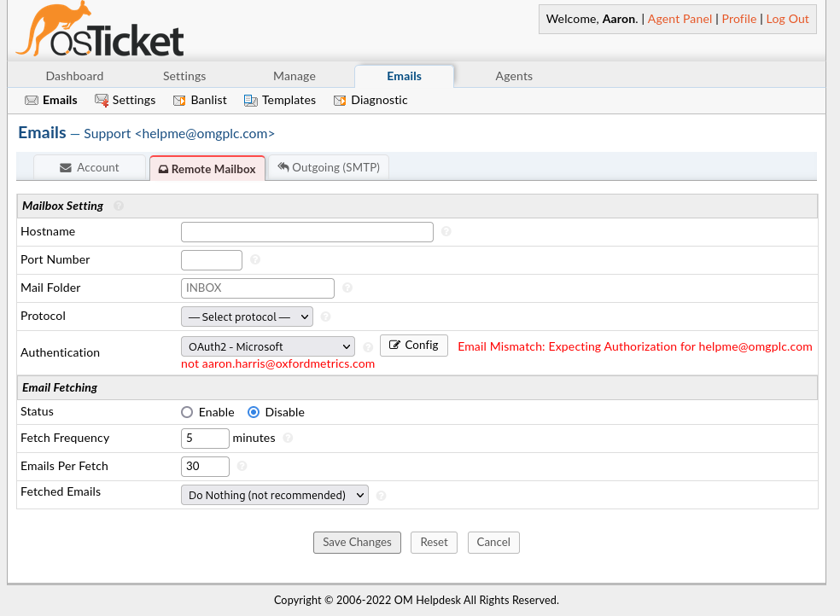Click help icon beside Port Number
This screenshot has height=616, width=840.
255,259
